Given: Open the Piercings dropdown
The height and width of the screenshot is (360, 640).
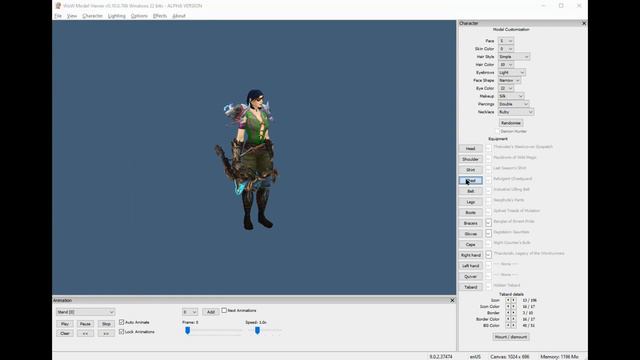Looking at the screenshot, I should [513, 104].
